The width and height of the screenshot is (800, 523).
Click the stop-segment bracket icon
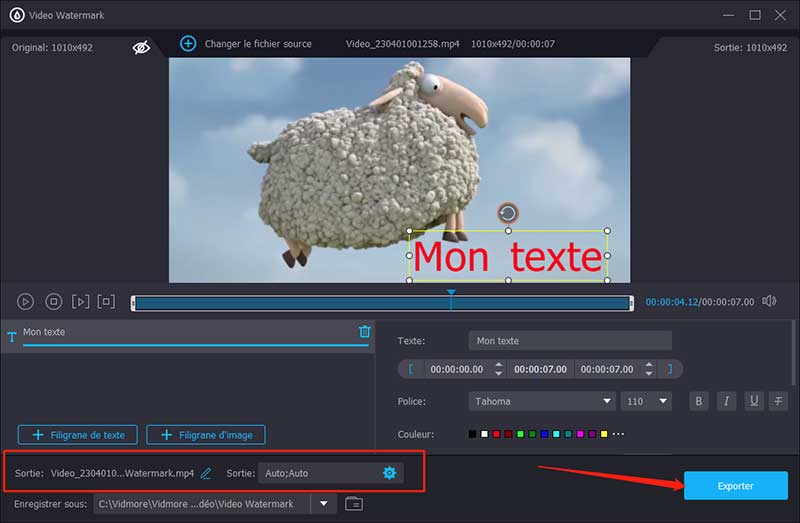106,302
